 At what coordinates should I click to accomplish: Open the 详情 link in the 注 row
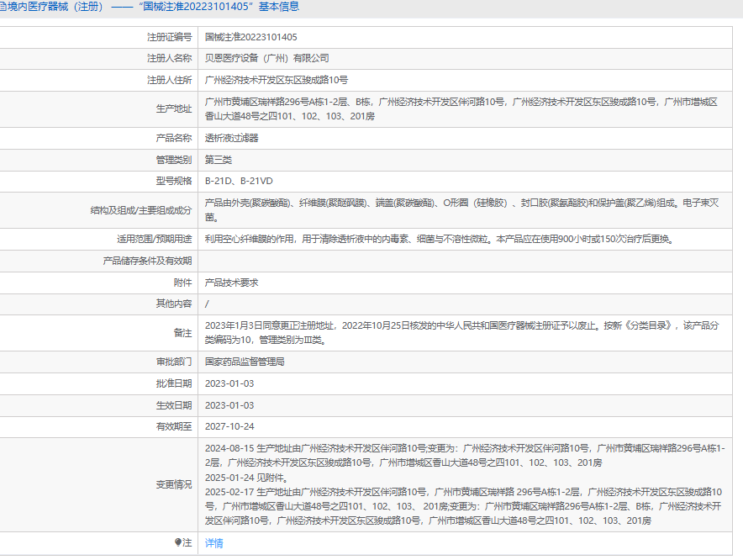[x=213, y=543]
